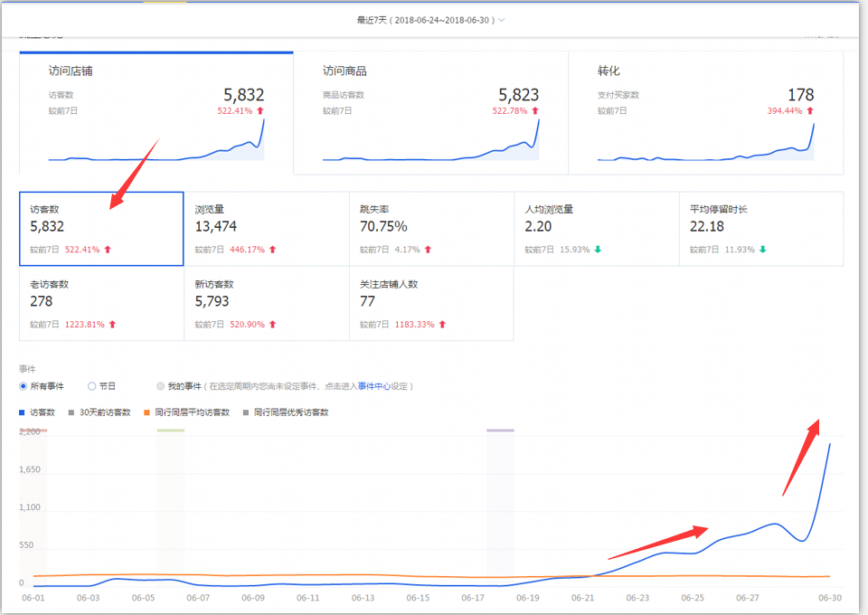Select the 访问商品 overview card
Image resolution: width=868 pixels, height=615 pixels.
pyautogui.click(x=430, y=112)
